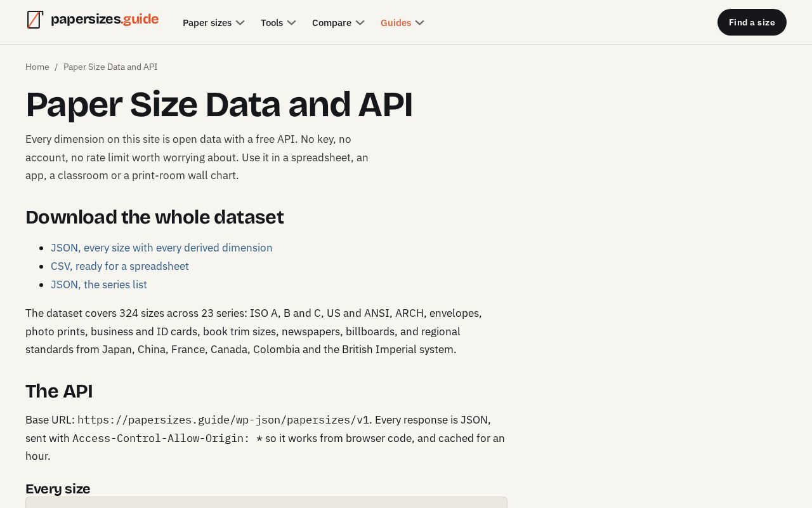Go to Home in breadcrumb
Viewport: 812px width, 508px height.
[x=37, y=67]
